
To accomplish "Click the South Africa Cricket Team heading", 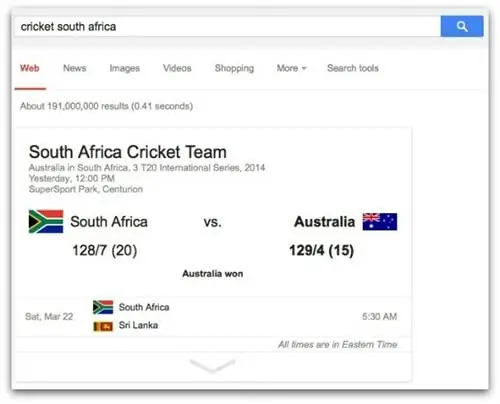I will click(128, 152).
